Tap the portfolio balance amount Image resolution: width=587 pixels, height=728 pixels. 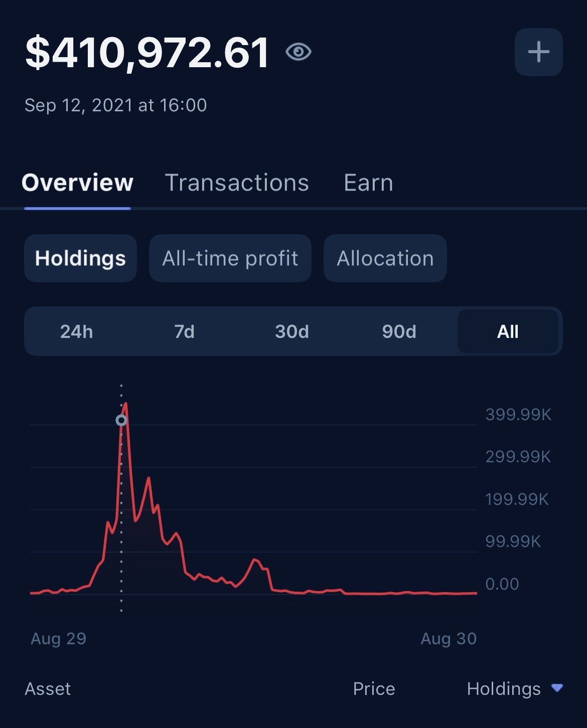point(148,53)
